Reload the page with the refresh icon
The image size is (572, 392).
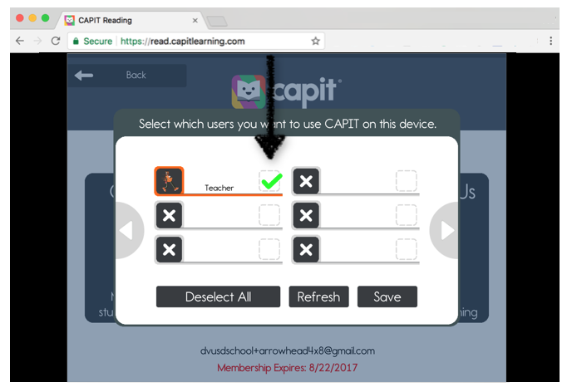[x=56, y=41]
